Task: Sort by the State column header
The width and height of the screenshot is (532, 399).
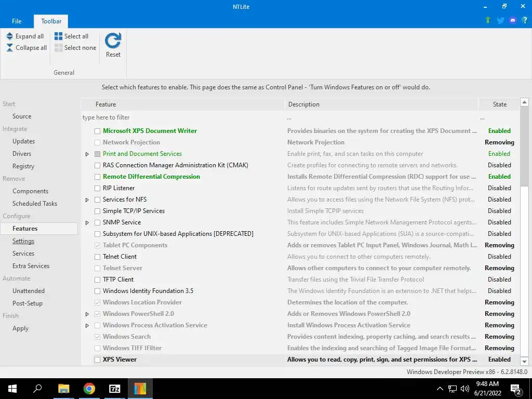Action: (x=499, y=104)
